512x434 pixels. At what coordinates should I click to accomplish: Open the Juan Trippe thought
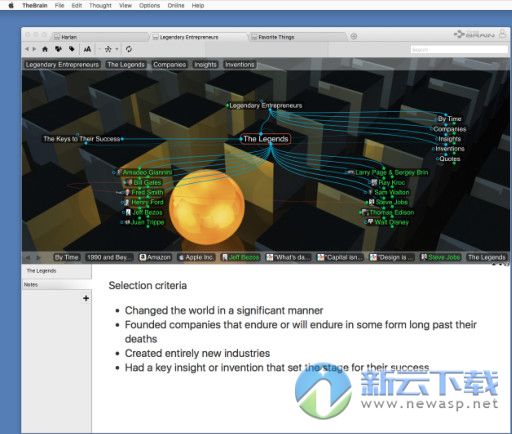click(148, 222)
